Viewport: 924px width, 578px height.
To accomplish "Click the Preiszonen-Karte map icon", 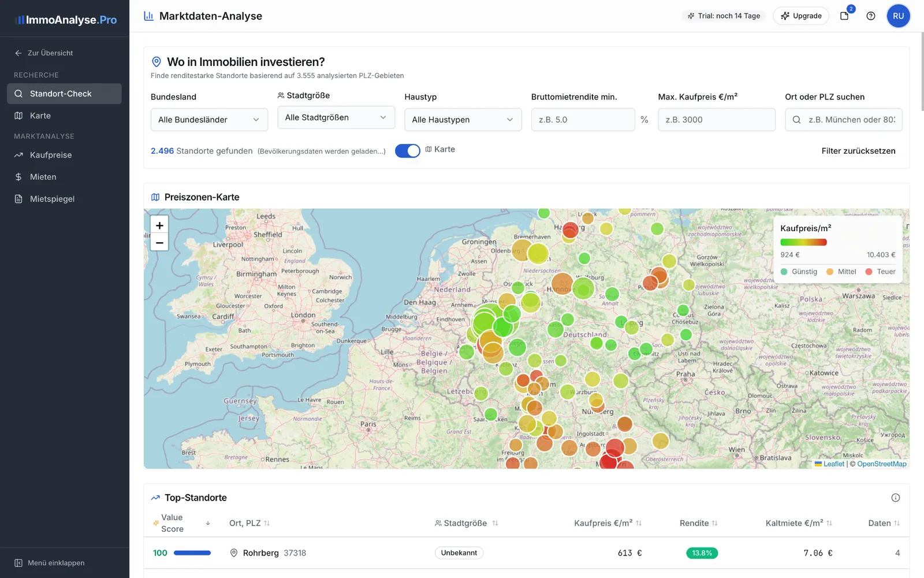I will [155, 197].
